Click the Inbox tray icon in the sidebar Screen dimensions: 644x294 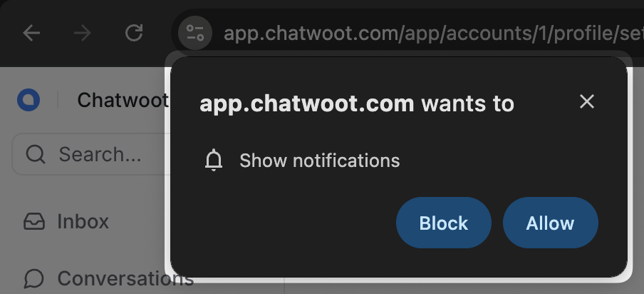34,221
